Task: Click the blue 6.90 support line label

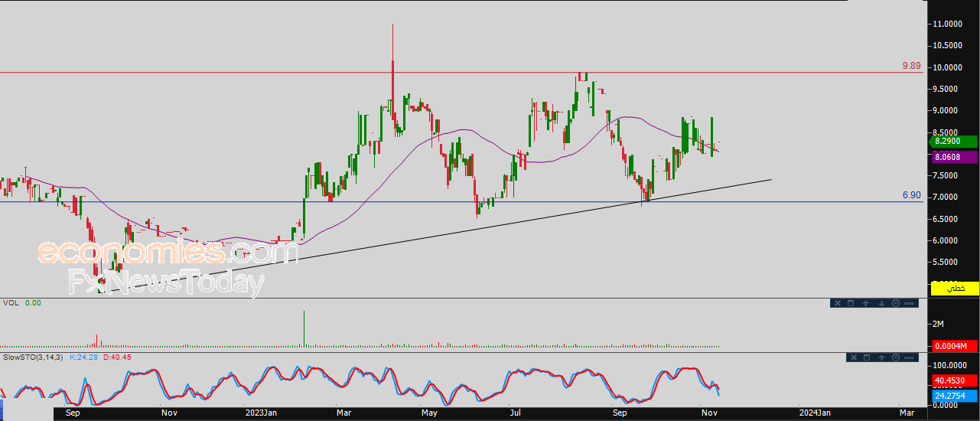Action: (911, 196)
